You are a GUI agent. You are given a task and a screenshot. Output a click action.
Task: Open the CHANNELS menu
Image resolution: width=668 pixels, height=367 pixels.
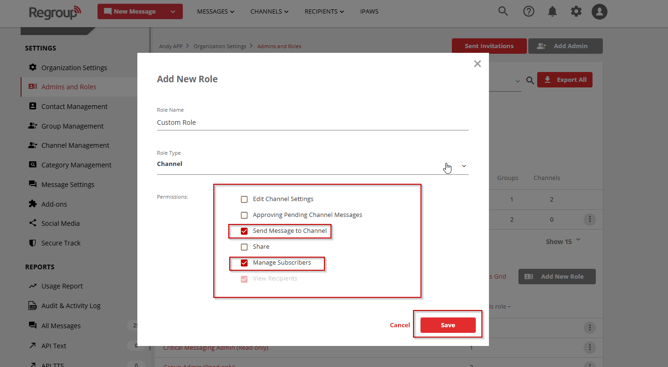pyautogui.click(x=269, y=12)
